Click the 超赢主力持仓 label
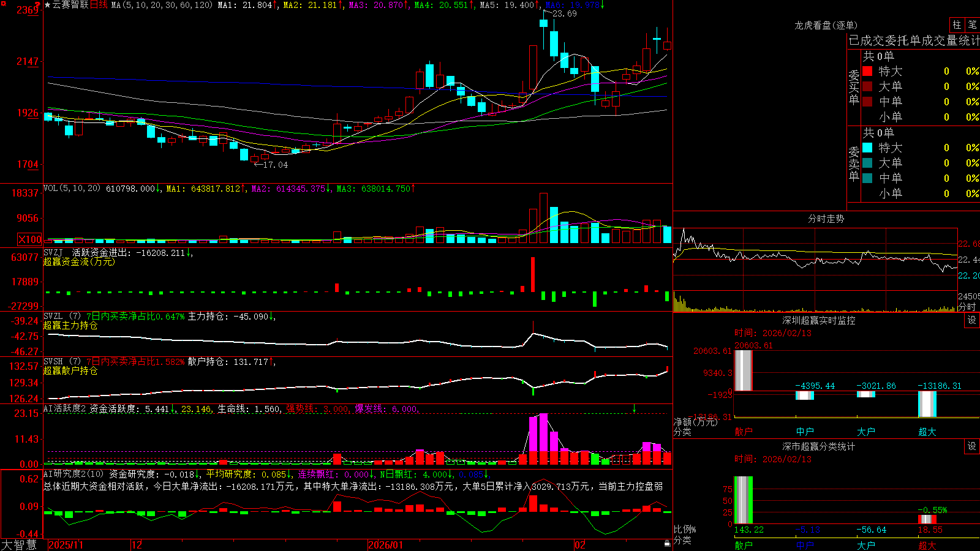The height and width of the screenshot is (551, 980). [70, 325]
